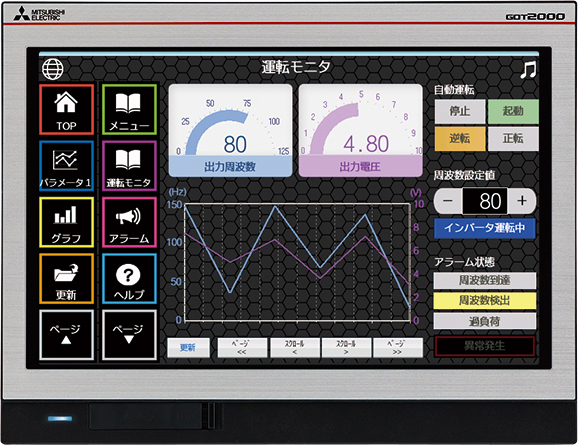Select 正転 forward rotation

click(513, 139)
